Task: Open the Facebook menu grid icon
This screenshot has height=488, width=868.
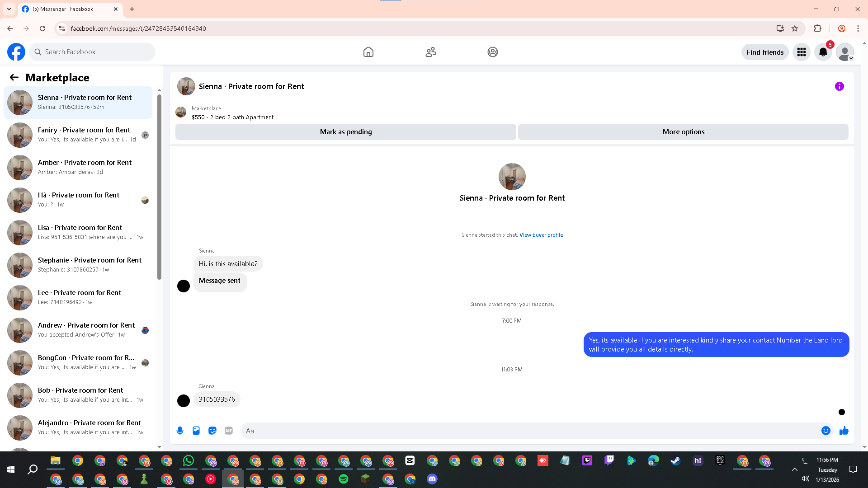Action: [801, 52]
